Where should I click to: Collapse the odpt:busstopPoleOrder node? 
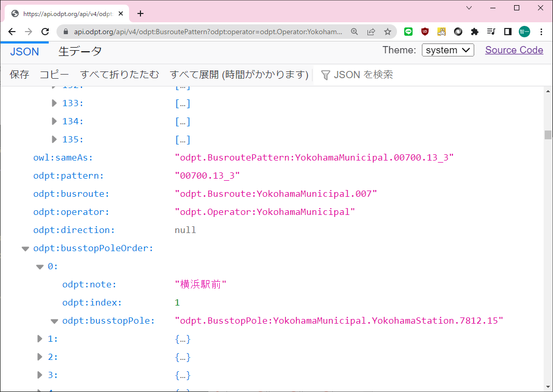click(x=25, y=249)
